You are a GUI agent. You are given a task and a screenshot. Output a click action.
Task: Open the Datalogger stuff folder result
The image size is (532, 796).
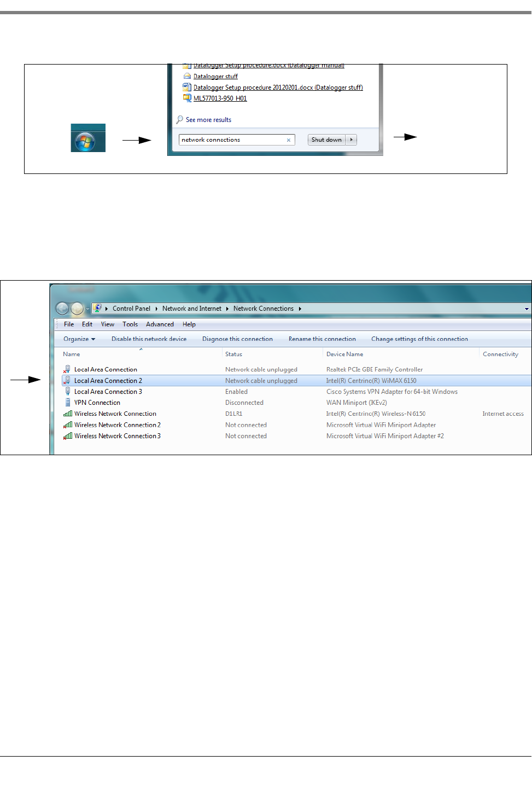(x=215, y=77)
